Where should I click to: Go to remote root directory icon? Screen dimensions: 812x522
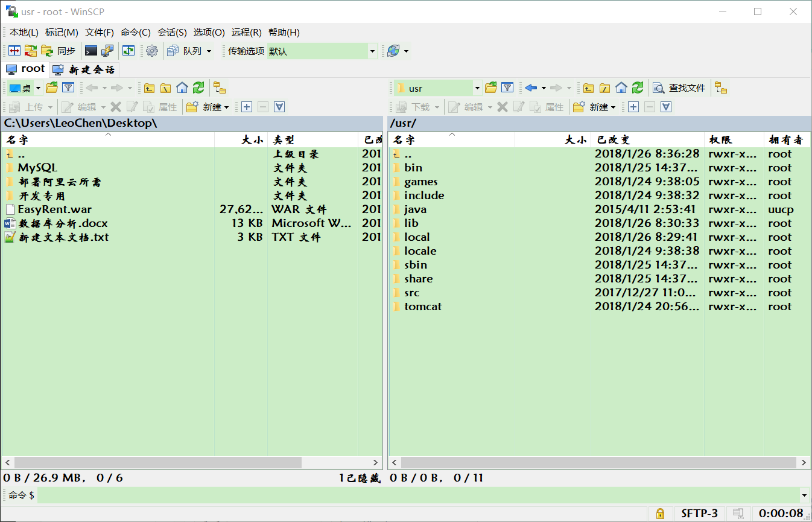point(604,88)
